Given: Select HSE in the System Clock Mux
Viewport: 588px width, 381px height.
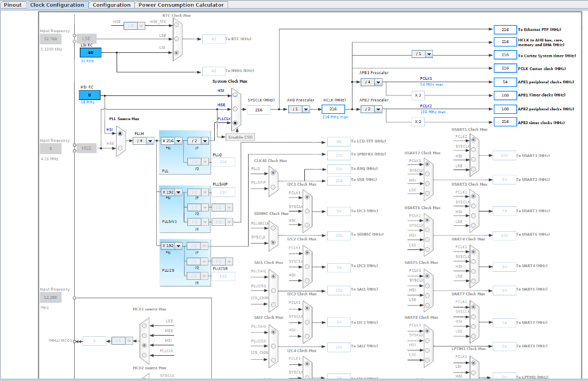Looking at the screenshot, I should click(x=235, y=109).
